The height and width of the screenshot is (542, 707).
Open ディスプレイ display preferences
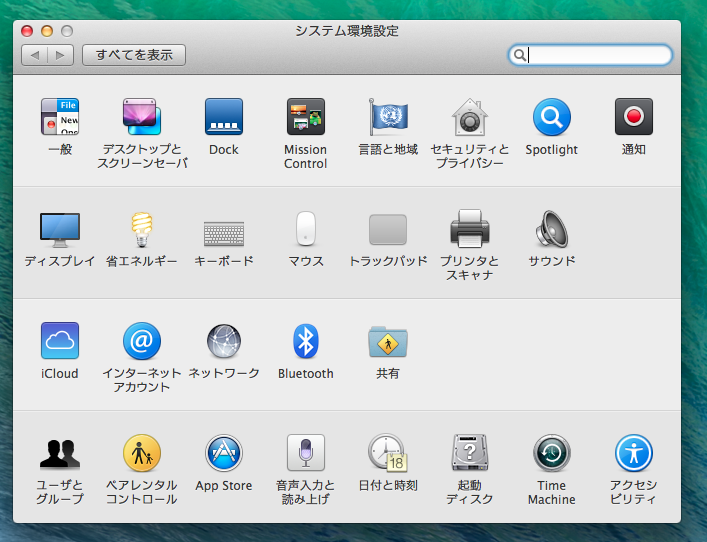[60, 230]
